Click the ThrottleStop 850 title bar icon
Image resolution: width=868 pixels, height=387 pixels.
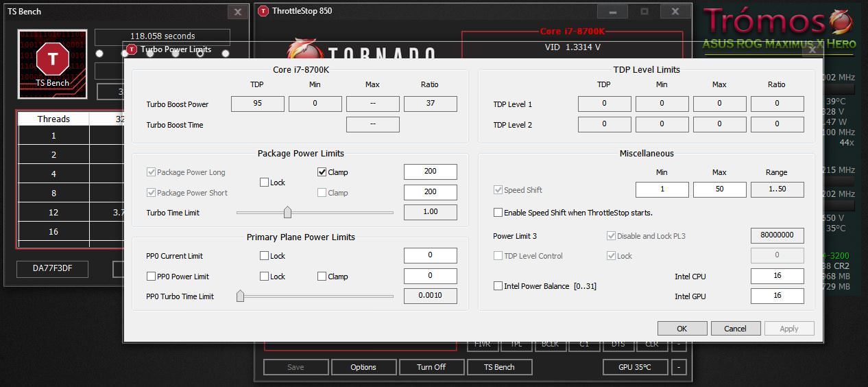coord(263,11)
